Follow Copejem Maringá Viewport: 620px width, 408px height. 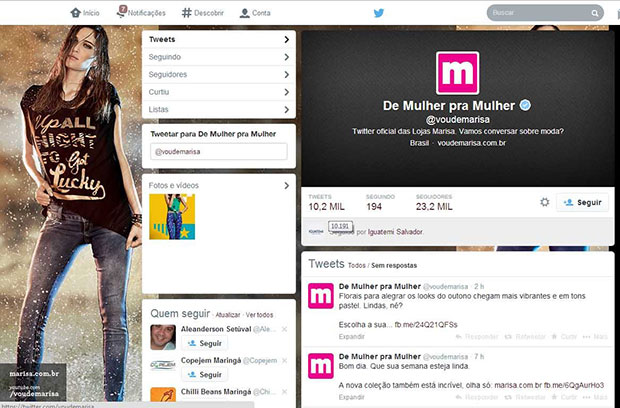click(x=204, y=374)
